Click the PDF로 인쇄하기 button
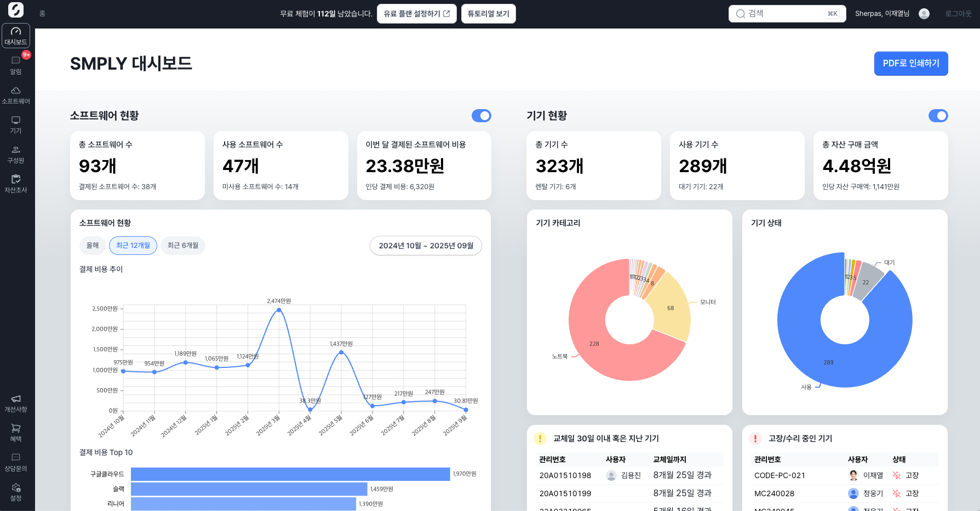 (x=910, y=64)
